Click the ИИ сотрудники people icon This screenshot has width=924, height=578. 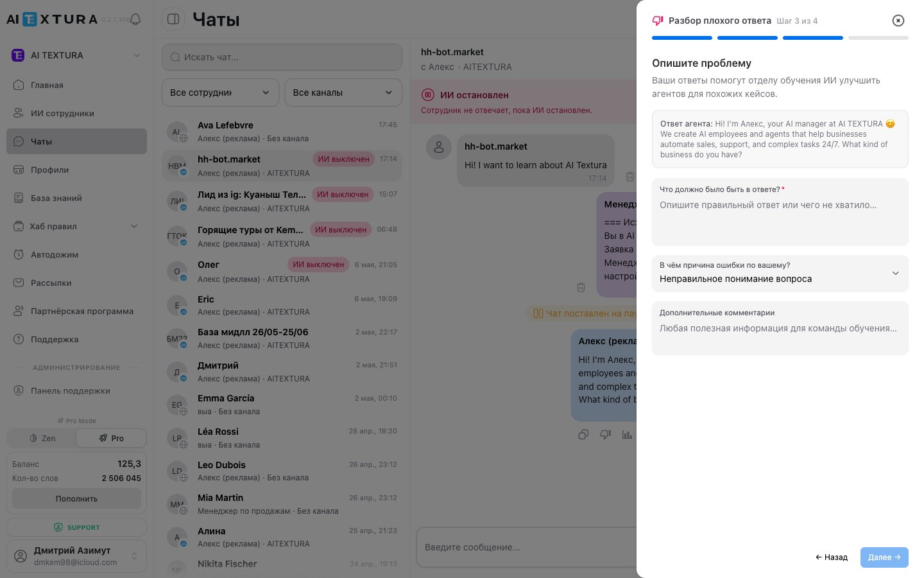pos(19,113)
